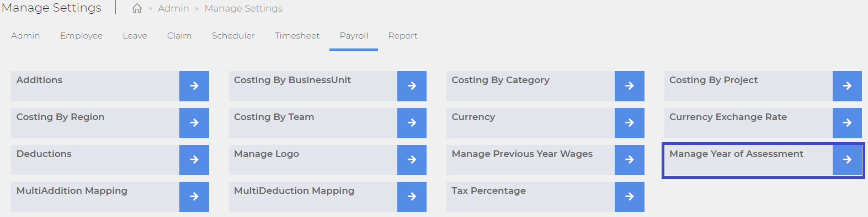This screenshot has width=868, height=217.
Task: Click the Admin breadcrumb link
Action: (x=173, y=8)
